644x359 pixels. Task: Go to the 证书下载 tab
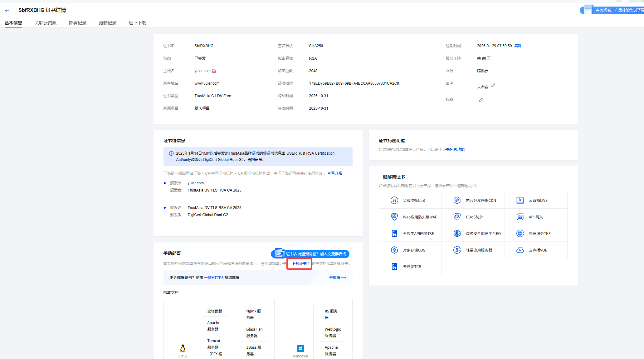138,23
